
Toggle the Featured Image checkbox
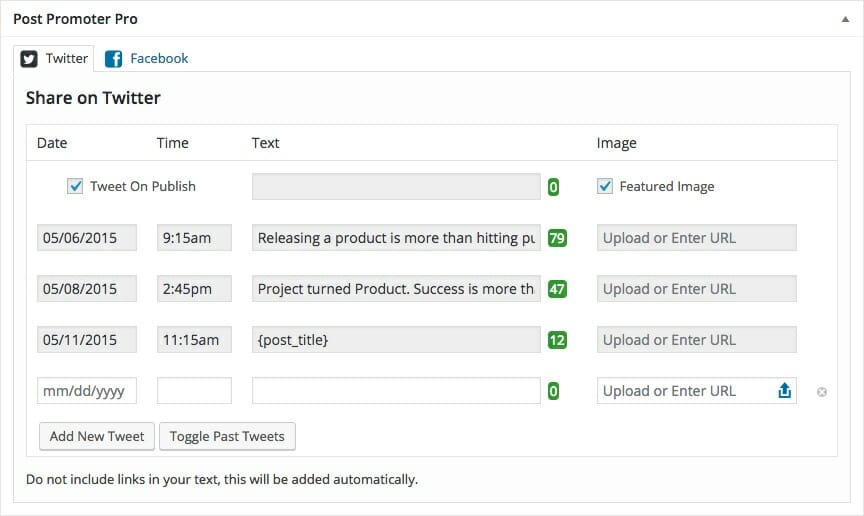pyautogui.click(x=604, y=186)
